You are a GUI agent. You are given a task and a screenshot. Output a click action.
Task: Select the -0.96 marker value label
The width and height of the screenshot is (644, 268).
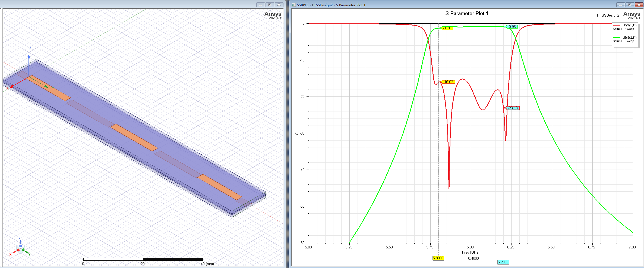point(512,27)
